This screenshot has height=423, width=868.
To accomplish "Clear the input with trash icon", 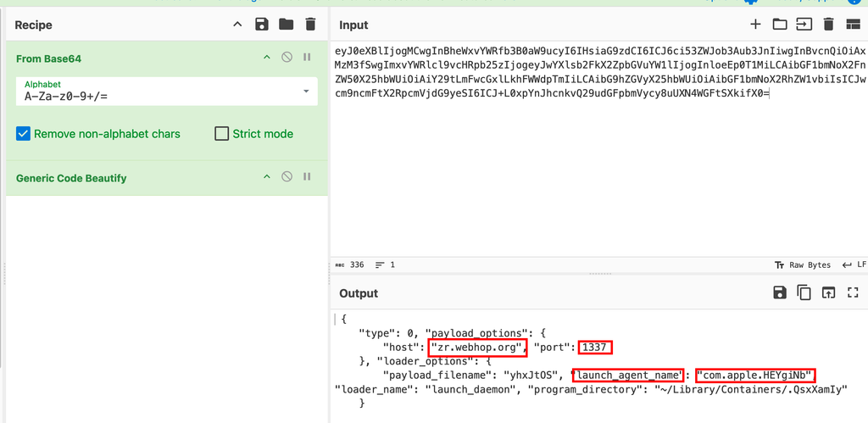I will (828, 25).
